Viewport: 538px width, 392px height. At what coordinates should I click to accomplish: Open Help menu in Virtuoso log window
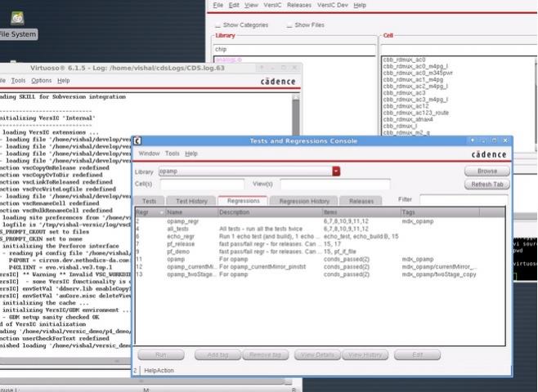coord(64,81)
